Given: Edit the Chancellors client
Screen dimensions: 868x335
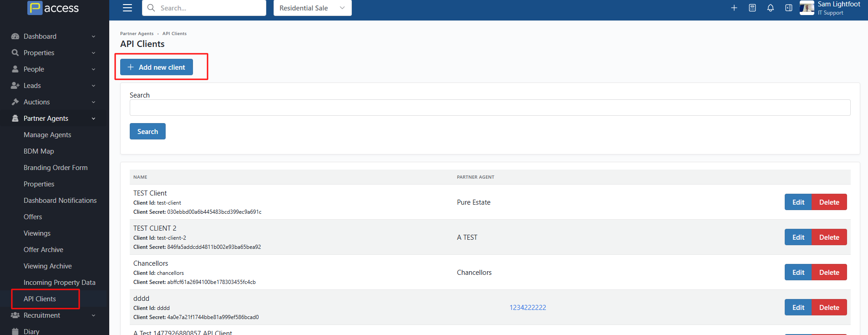Looking at the screenshot, I should point(798,272).
